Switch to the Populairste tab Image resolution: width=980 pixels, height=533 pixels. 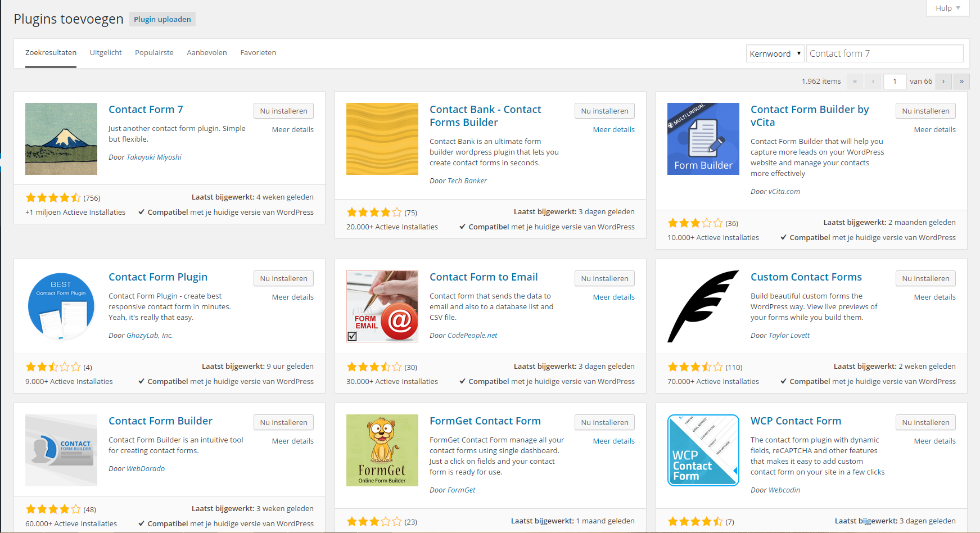click(x=154, y=52)
